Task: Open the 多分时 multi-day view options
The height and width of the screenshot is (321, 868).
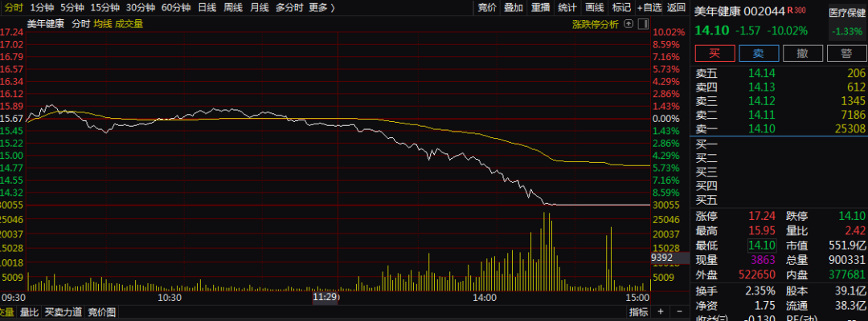Action: click(289, 7)
